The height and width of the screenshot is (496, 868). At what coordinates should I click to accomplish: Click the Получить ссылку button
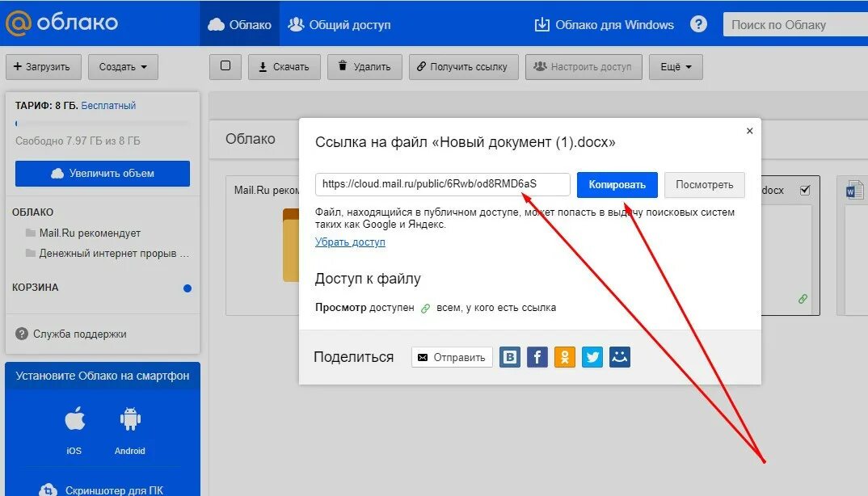tap(464, 67)
